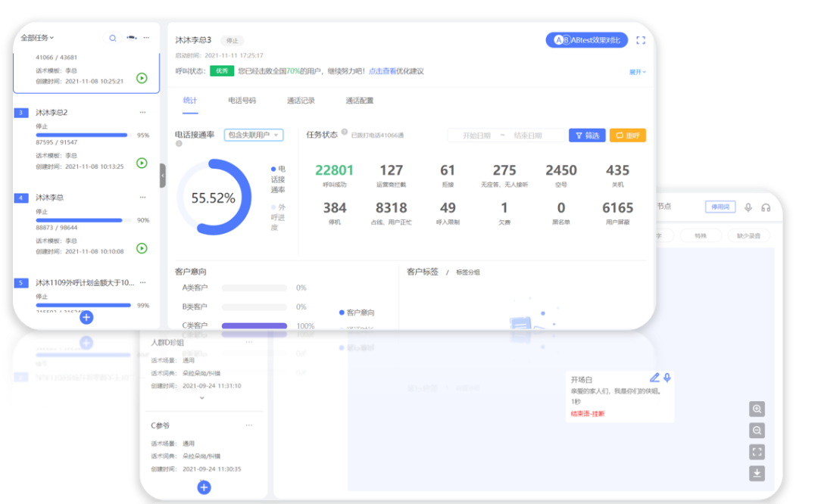818x504 pixels.
Task: Open ABtest效果对比 comparison
Action: coord(587,40)
